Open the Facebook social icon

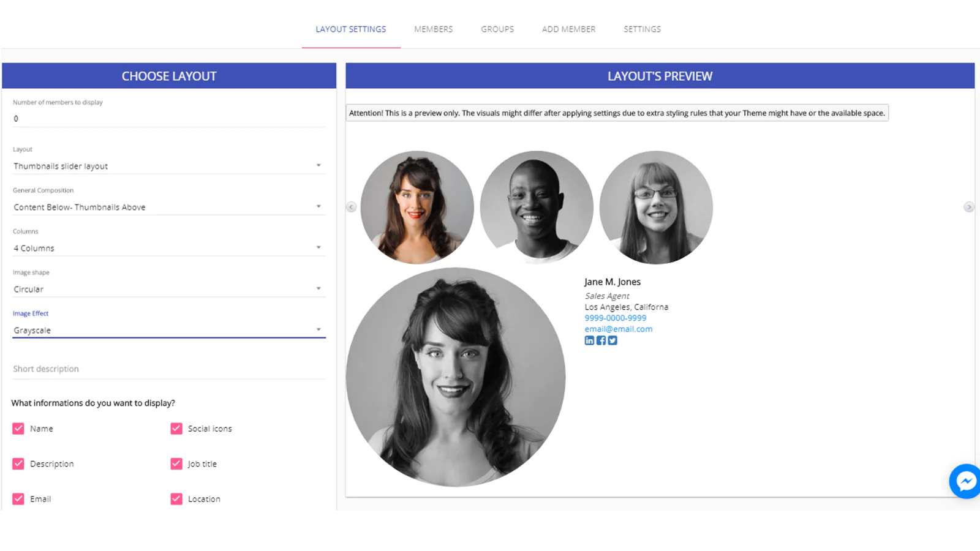[601, 340]
